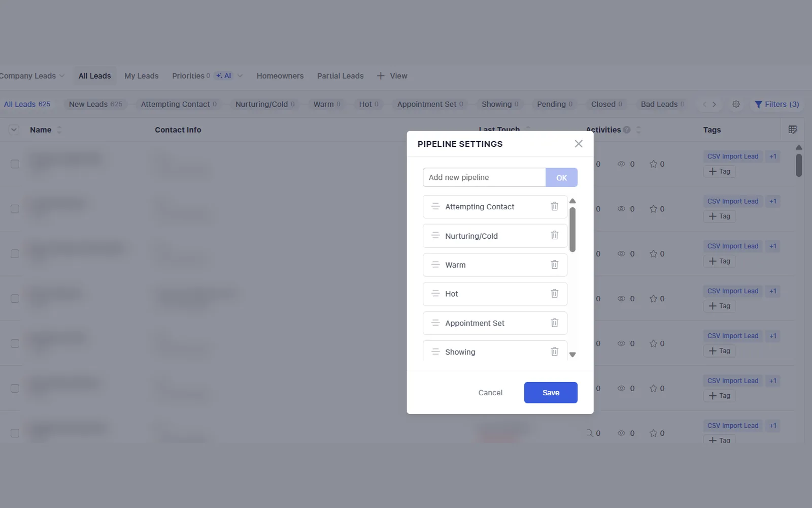Select the New Leads pipeline stage
Viewport: 812px width, 508px height.
tap(95, 104)
